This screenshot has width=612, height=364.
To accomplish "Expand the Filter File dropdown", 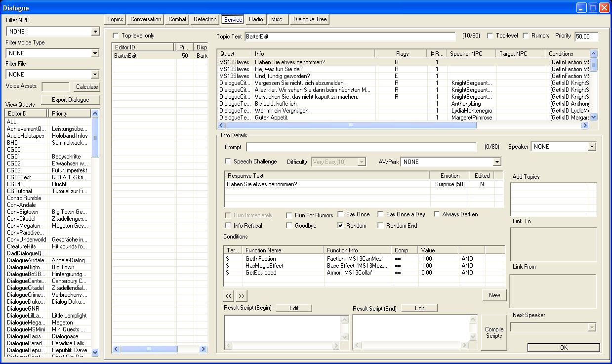I will tap(95, 75).
